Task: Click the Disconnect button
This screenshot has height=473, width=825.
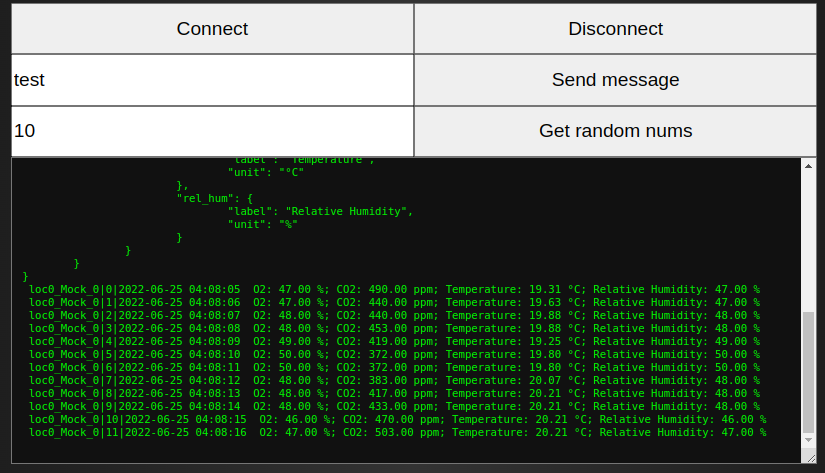Action: [x=615, y=29]
